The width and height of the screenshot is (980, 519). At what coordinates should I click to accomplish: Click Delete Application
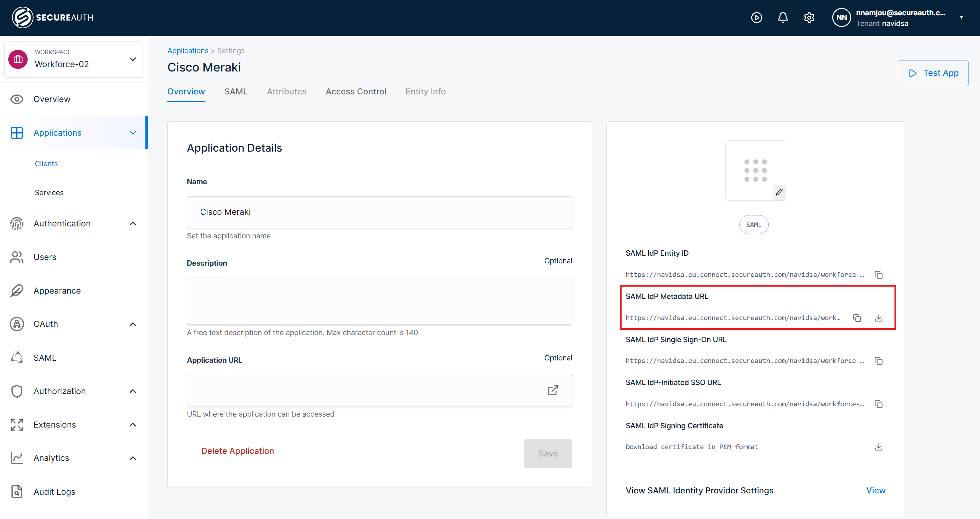237,451
